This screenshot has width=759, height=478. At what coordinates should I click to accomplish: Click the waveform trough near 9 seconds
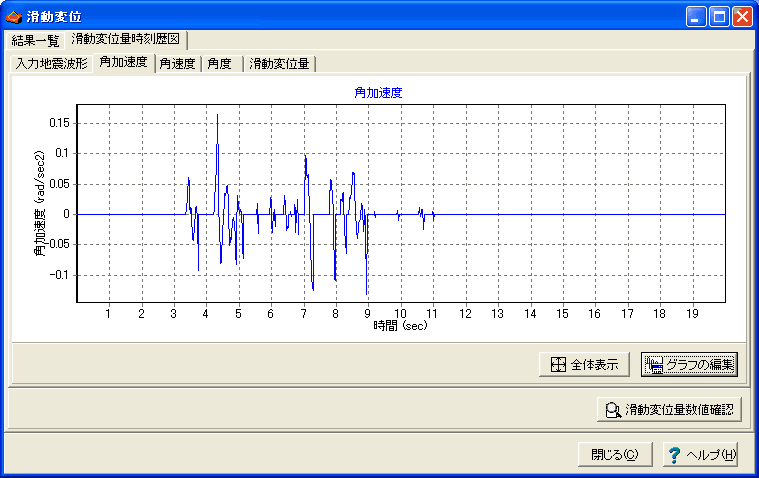tap(366, 293)
